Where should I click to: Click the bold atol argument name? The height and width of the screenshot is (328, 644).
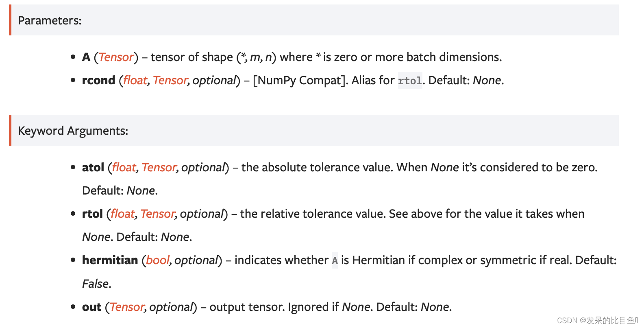pos(93,168)
